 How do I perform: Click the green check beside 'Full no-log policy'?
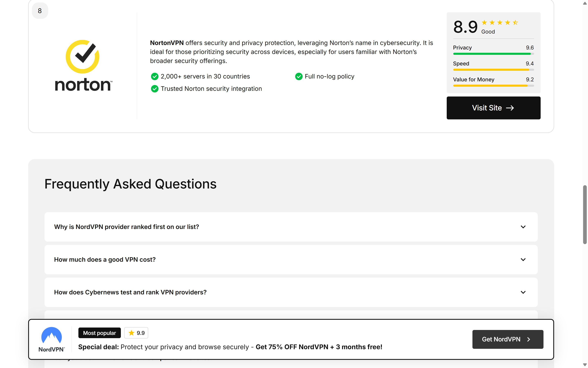coord(299,76)
